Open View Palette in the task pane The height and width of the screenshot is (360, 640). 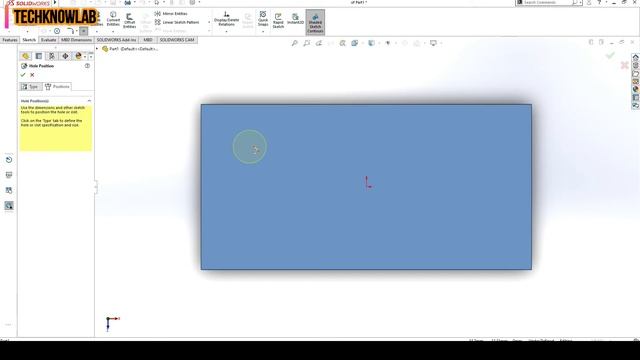pyautogui.click(x=636, y=82)
